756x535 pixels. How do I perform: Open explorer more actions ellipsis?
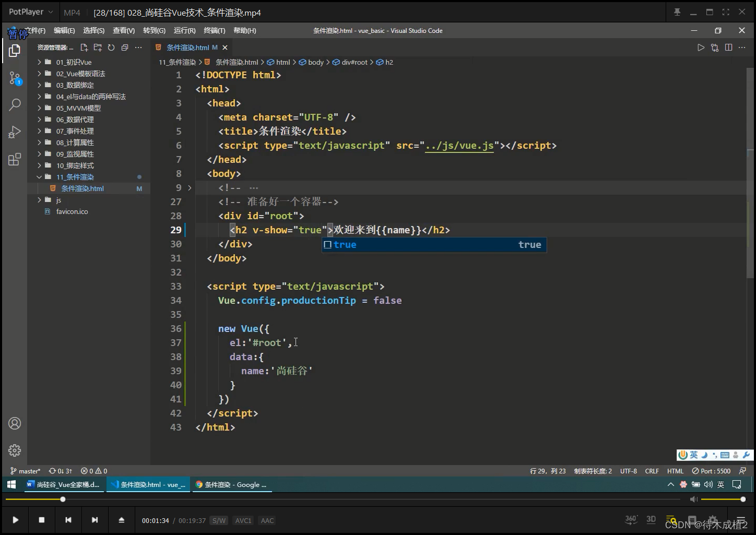click(138, 47)
